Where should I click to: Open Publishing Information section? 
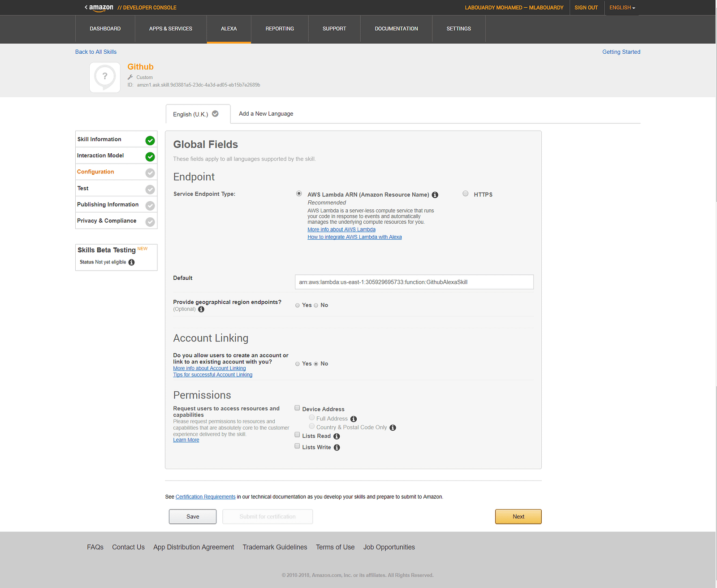(117, 204)
